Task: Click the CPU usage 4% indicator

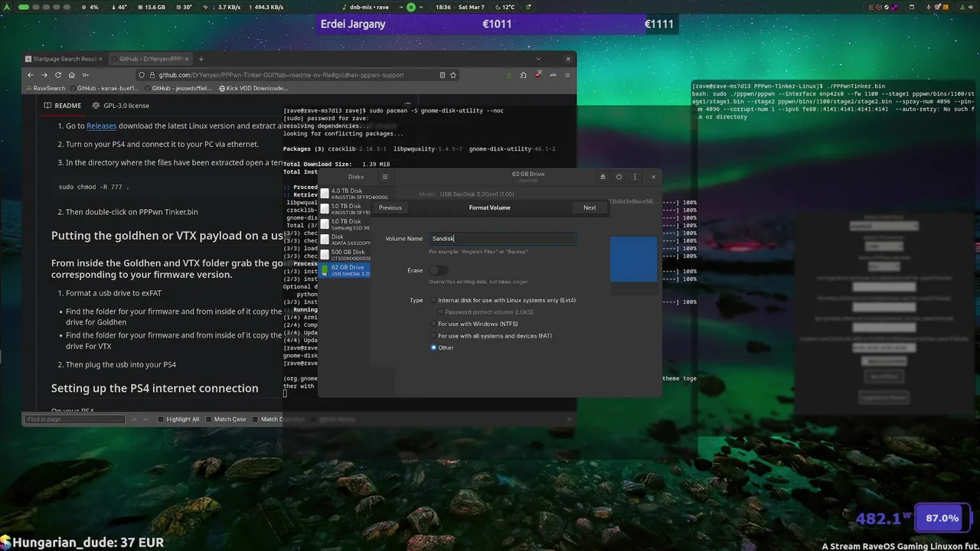Action: 89,7
